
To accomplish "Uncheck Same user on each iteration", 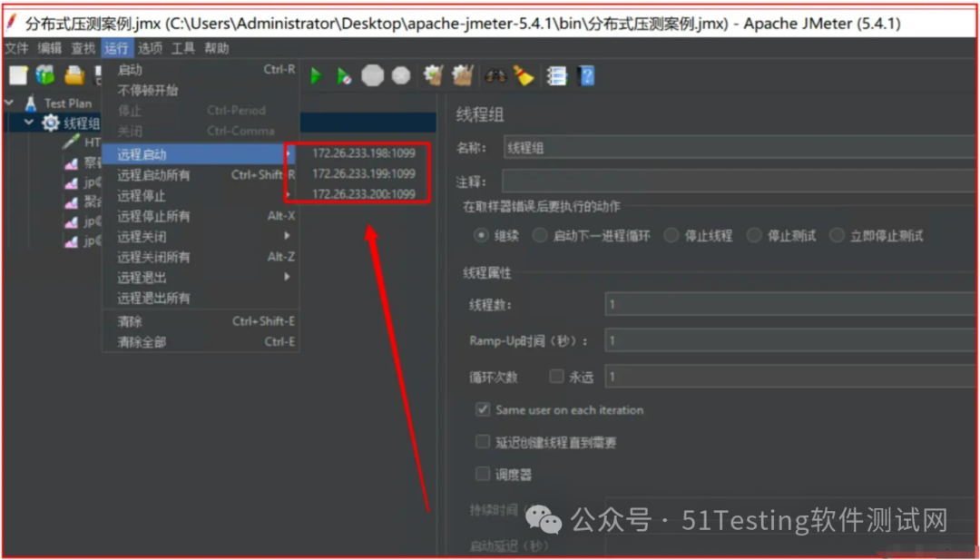I will point(483,409).
